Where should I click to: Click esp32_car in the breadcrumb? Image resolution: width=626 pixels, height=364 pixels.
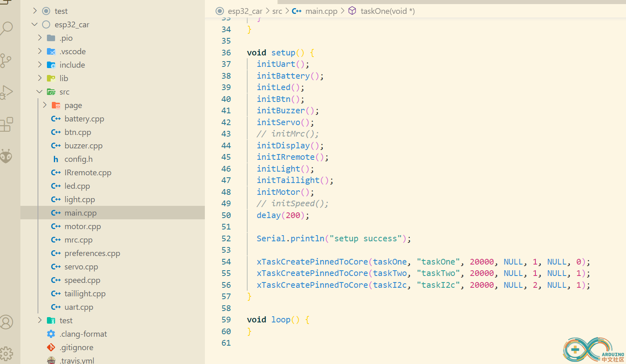245,11
